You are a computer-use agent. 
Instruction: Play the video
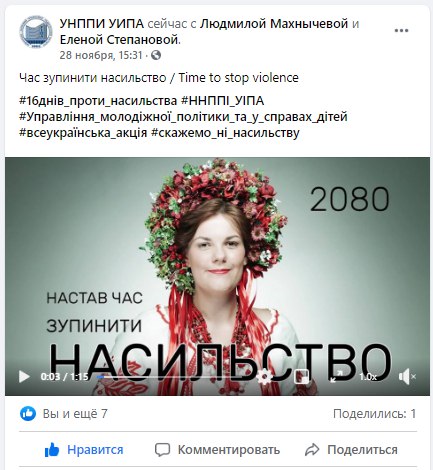[24, 377]
